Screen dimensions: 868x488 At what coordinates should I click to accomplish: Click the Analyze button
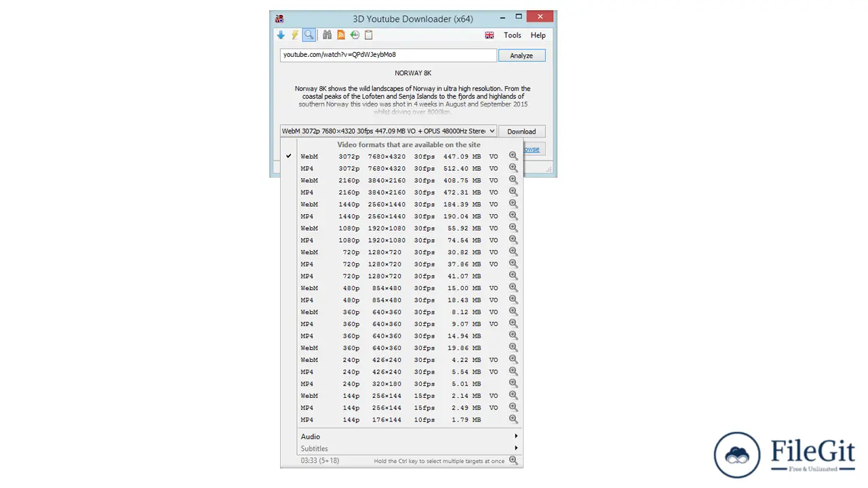521,56
